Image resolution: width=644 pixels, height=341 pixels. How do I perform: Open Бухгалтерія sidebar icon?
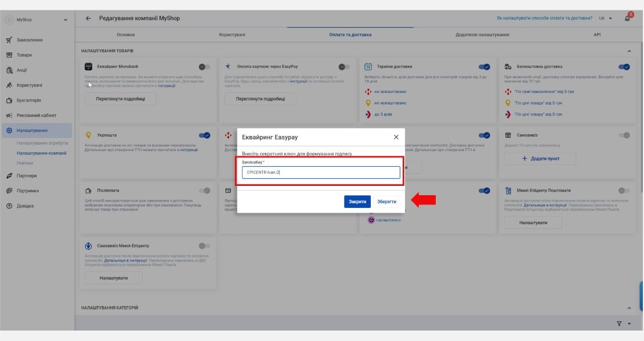click(9, 100)
